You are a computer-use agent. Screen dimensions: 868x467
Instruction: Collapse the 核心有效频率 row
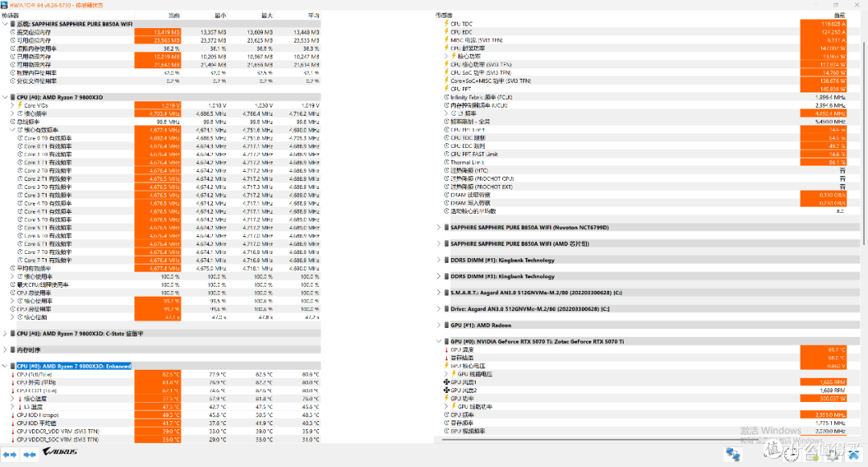12,130
